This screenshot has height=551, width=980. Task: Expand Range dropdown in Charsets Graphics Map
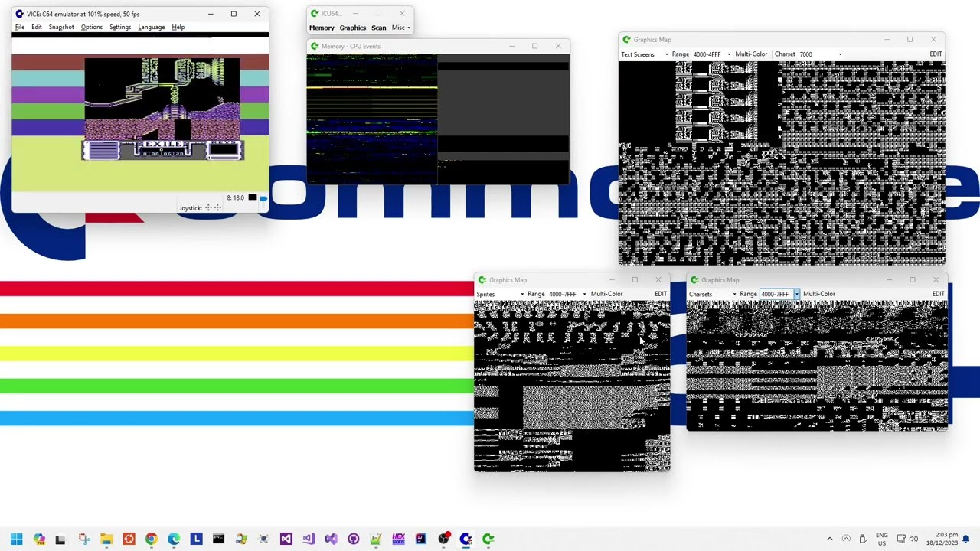(796, 294)
